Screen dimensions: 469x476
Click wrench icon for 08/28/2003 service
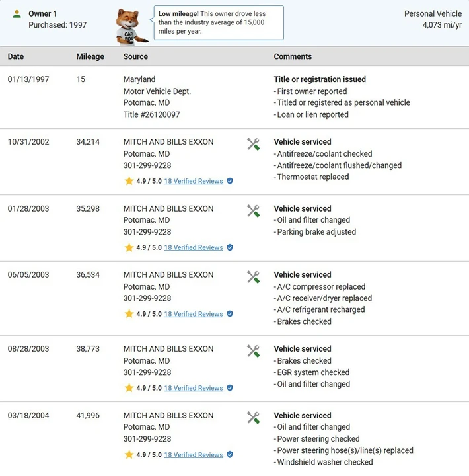(x=253, y=351)
